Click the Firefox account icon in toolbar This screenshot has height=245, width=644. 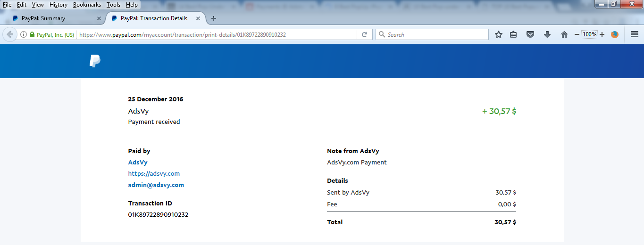615,34
